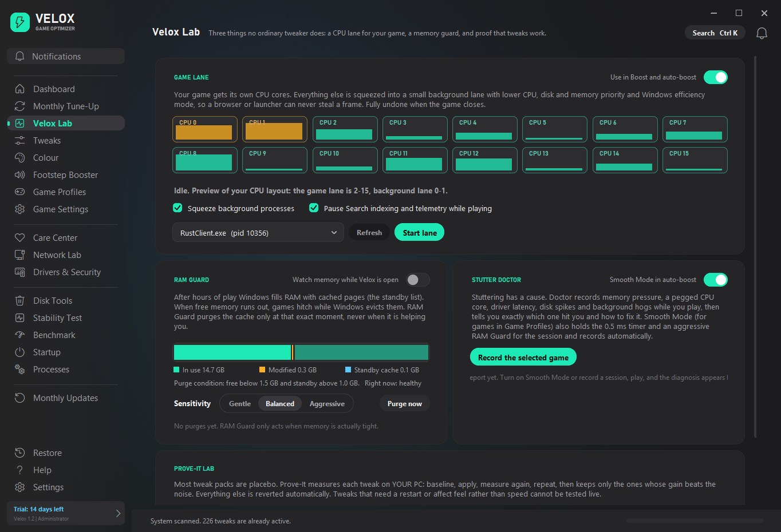Click the Tweaks sliders icon
The image size is (781, 532).
pos(20,141)
